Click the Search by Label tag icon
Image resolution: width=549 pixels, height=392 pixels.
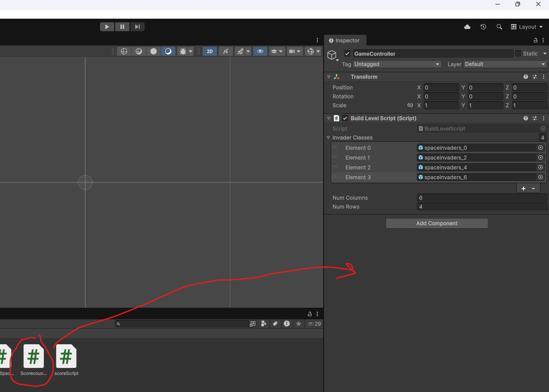pyautogui.click(x=275, y=324)
